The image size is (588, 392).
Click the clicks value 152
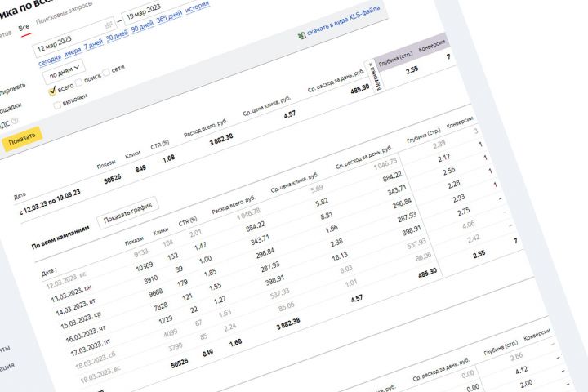pos(172,256)
